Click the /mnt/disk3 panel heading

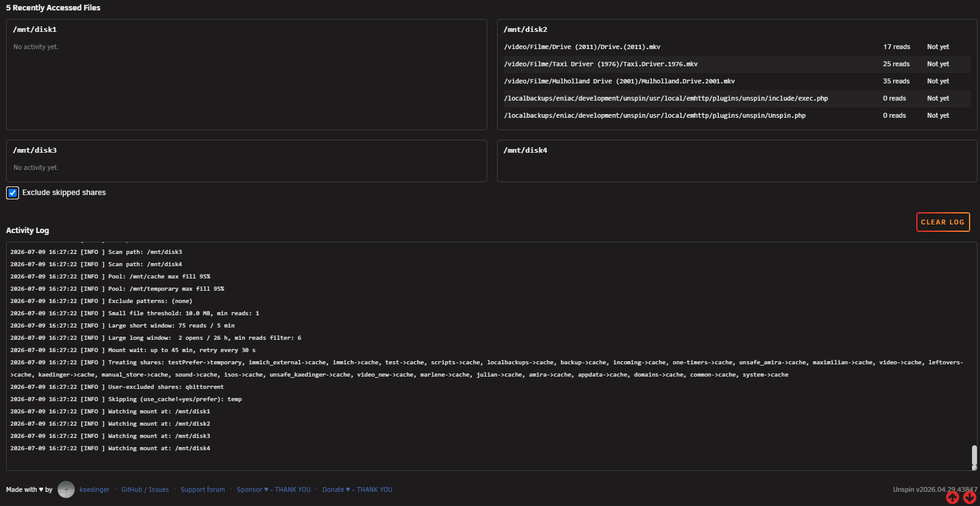coord(35,150)
